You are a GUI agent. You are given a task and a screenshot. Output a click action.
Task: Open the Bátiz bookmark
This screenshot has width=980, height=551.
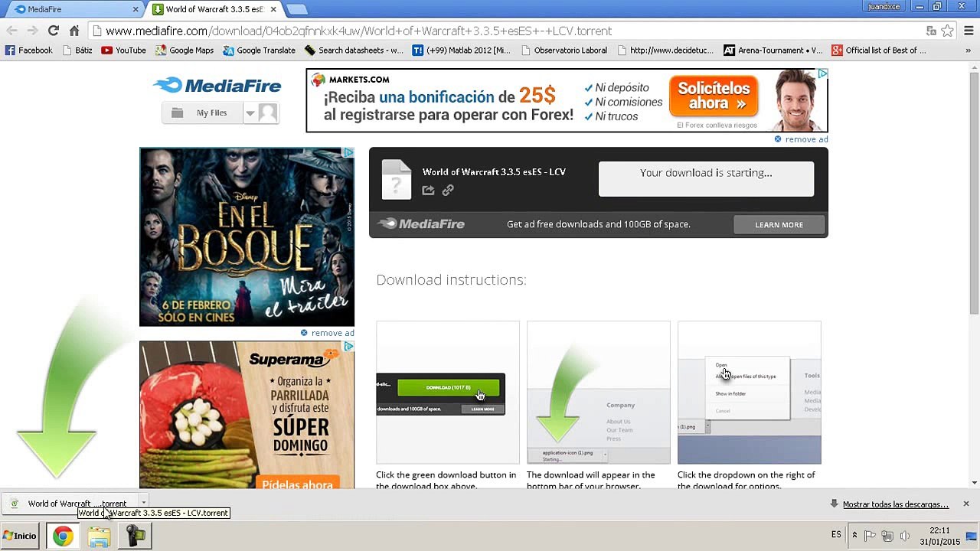click(x=77, y=51)
